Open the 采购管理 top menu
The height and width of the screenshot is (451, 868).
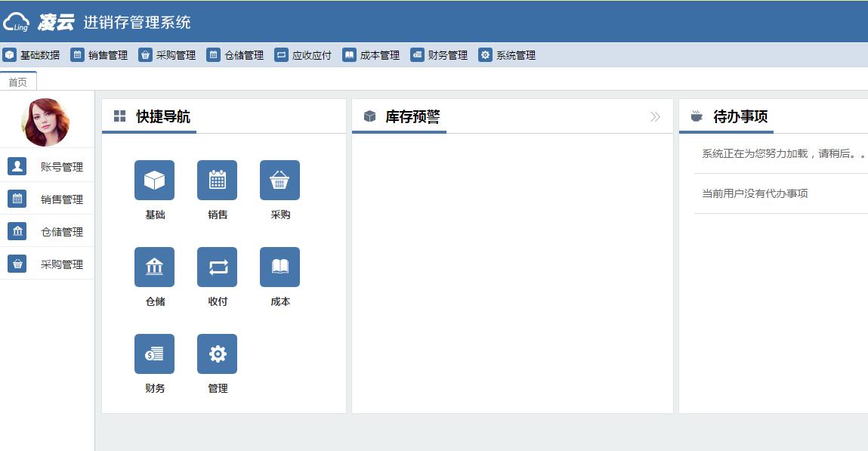pyautogui.click(x=168, y=55)
